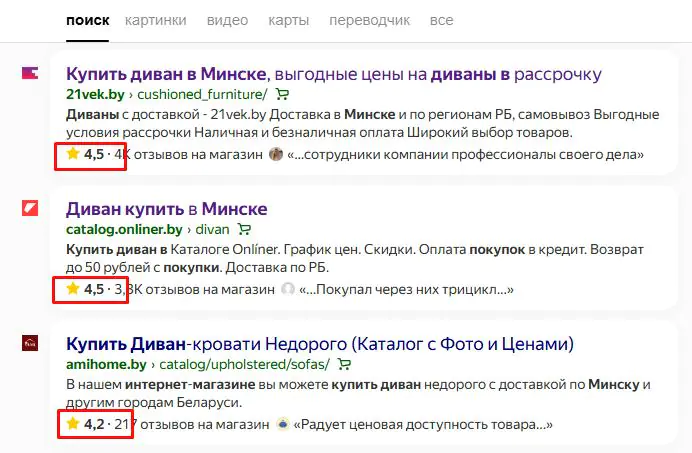Open the 21vek.by result title link
The width and height of the screenshot is (692, 453).
(x=334, y=74)
